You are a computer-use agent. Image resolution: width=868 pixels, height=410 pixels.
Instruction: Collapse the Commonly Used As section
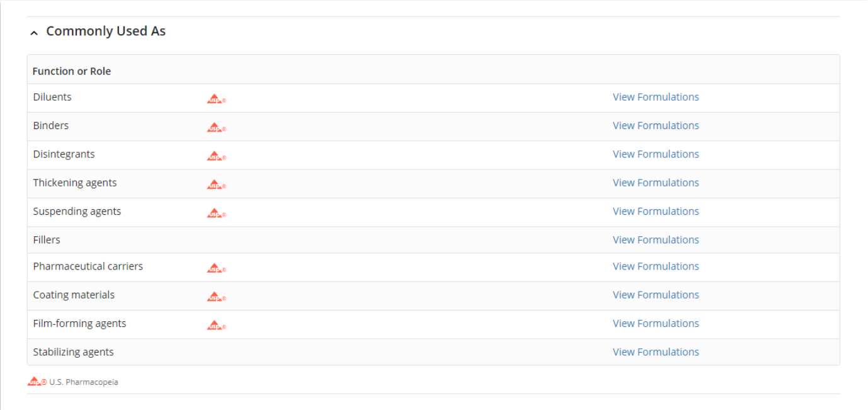pyautogui.click(x=34, y=32)
